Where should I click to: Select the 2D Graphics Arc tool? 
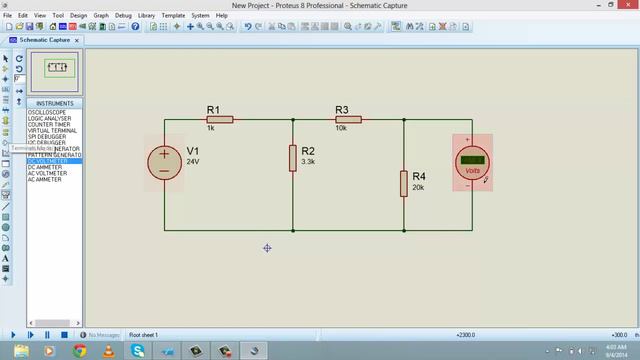[x=5, y=238]
